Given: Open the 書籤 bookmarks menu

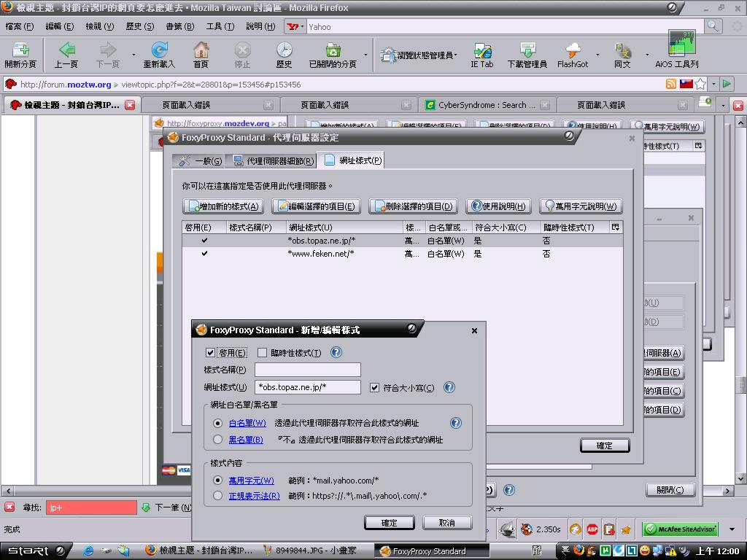Looking at the screenshot, I should click(x=179, y=26).
